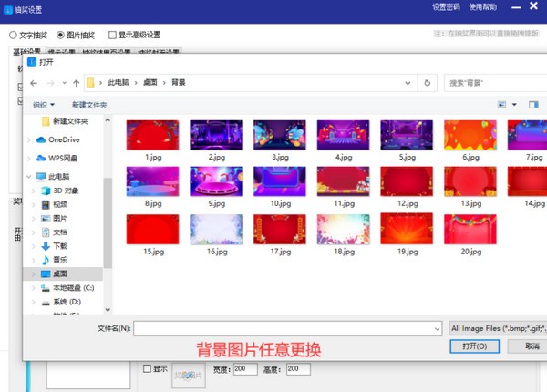Viewport: 547px width, 392px height.
Task: Open the 使用帮助 menu item
Action: [482, 7]
